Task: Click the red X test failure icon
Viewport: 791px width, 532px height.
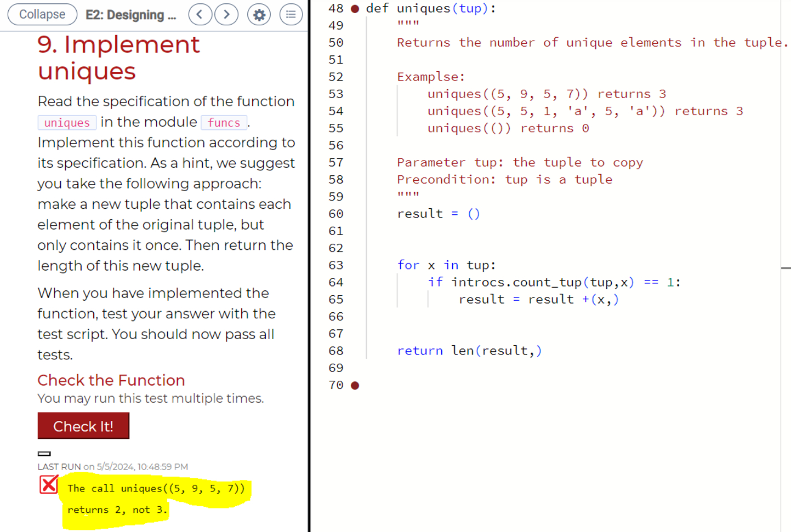Action: (48, 484)
